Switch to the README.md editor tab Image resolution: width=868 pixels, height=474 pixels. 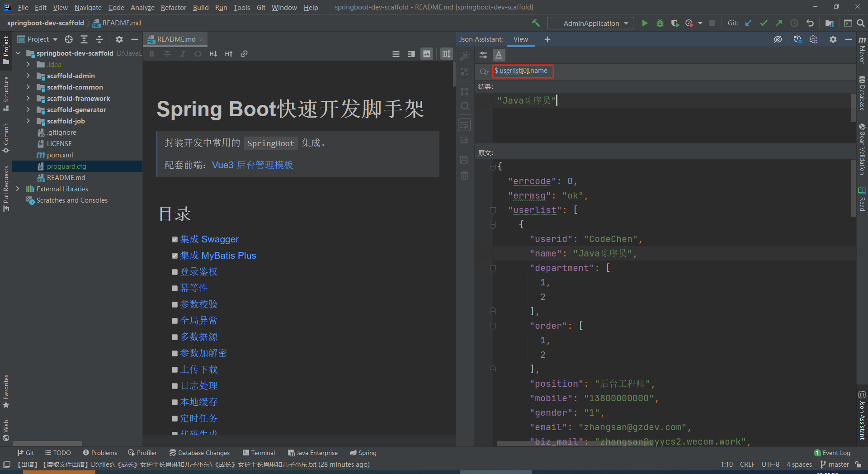click(175, 39)
